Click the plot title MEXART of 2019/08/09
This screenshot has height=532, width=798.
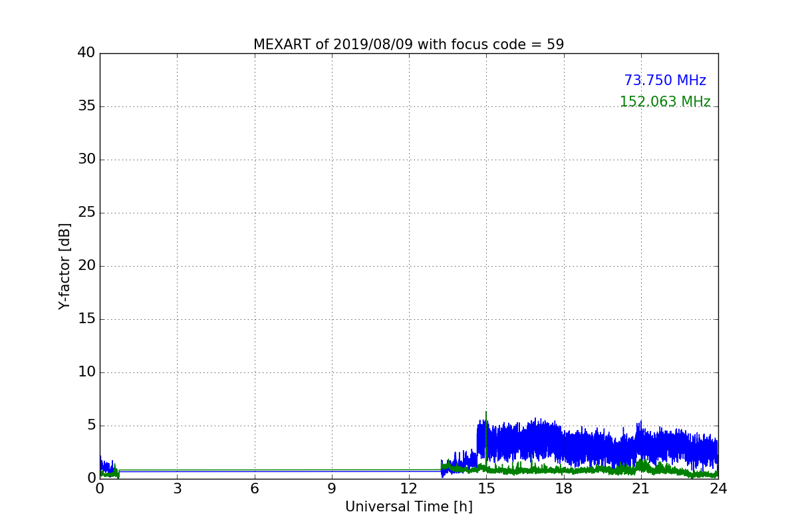pyautogui.click(x=408, y=45)
